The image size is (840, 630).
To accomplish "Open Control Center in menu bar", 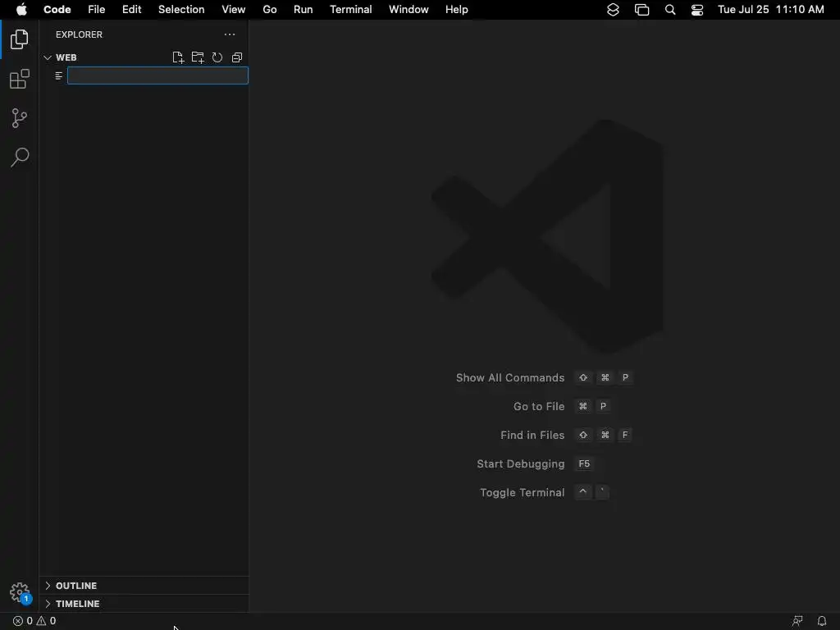I will click(697, 10).
